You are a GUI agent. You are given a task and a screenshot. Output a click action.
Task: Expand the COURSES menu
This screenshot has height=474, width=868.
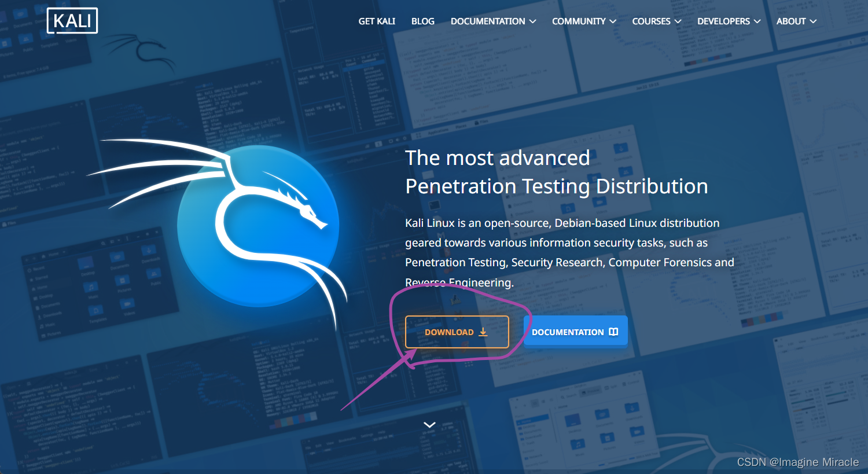click(x=657, y=21)
